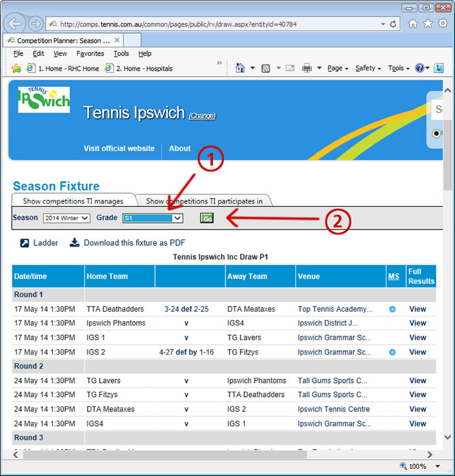Switch to Show competitions TI participates in tab
455x476 pixels.
(204, 201)
